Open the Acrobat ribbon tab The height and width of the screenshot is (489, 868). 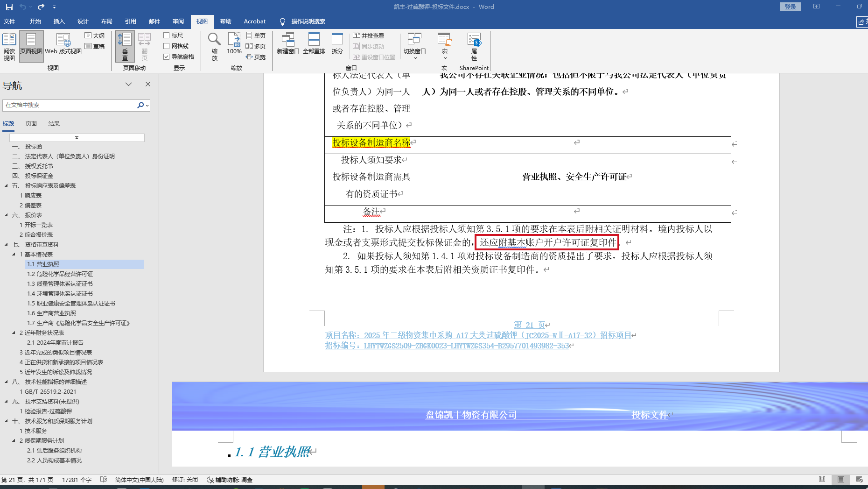[255, 21]
